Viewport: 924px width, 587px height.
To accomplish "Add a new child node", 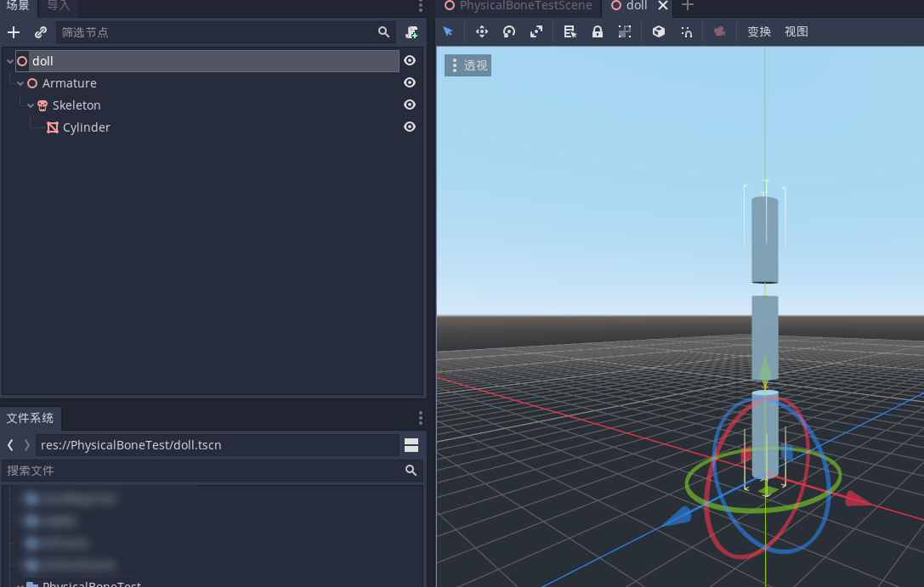I will tap(14, 32).
